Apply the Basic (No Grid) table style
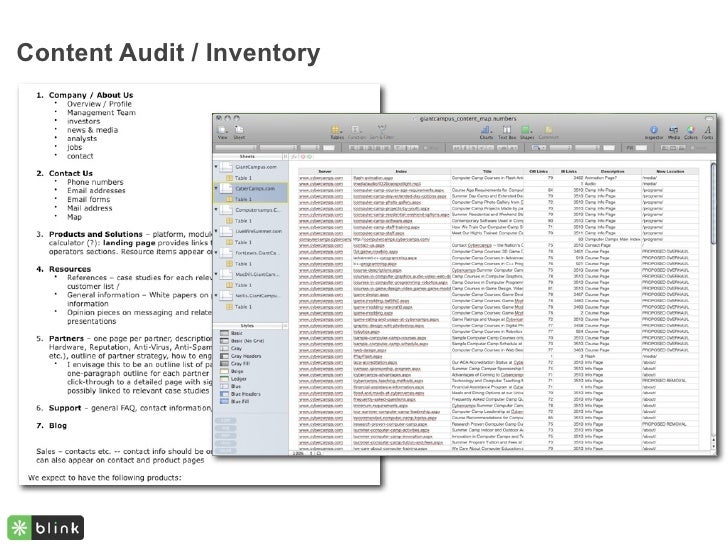Viewport: 728px width, 546px height. click(241, 341)
